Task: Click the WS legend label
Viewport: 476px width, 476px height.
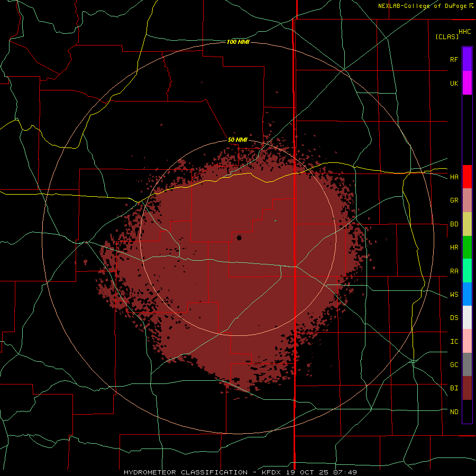Action: 454,295
